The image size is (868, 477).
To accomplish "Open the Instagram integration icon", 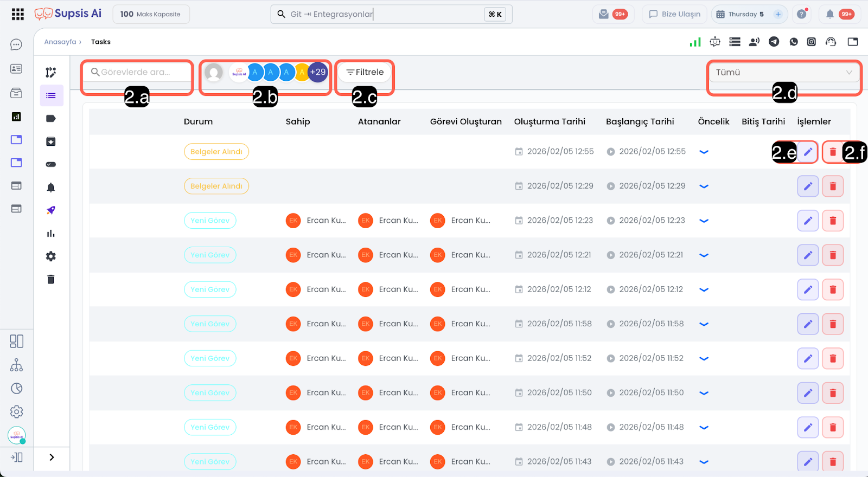I will (x=812, y=42).
